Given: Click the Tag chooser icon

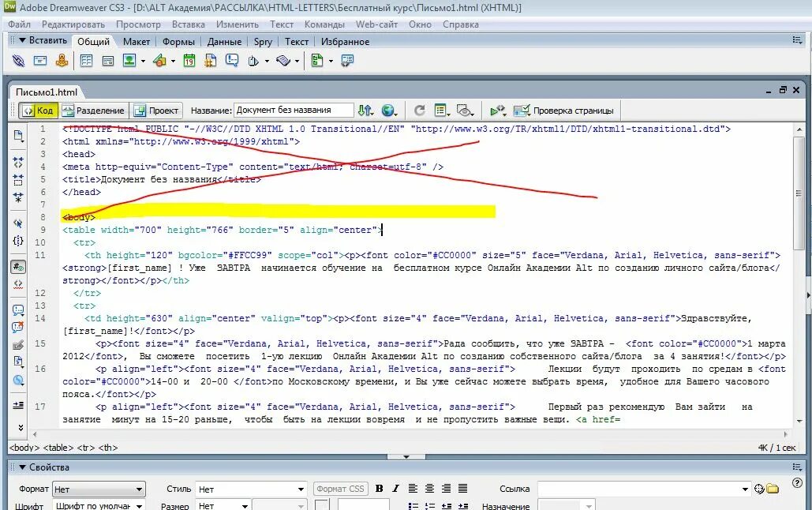Looking at the screenshot, I should tap(347, 61).
